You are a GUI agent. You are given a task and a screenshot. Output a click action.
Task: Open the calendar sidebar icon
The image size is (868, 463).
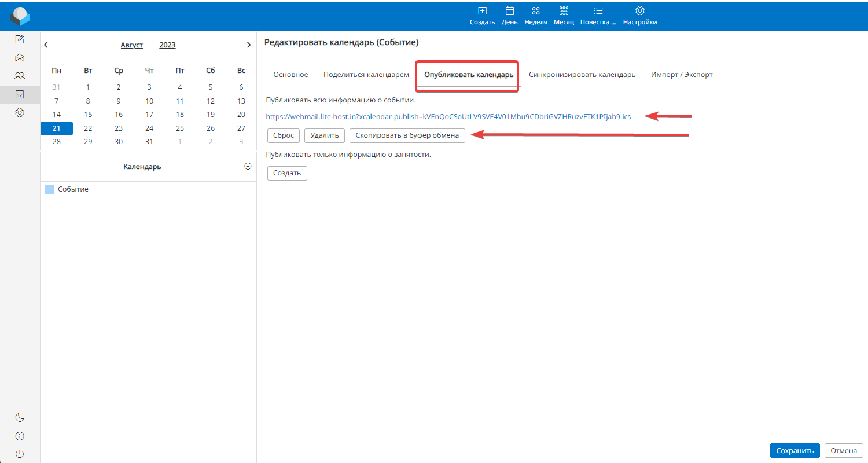point(20,94)
